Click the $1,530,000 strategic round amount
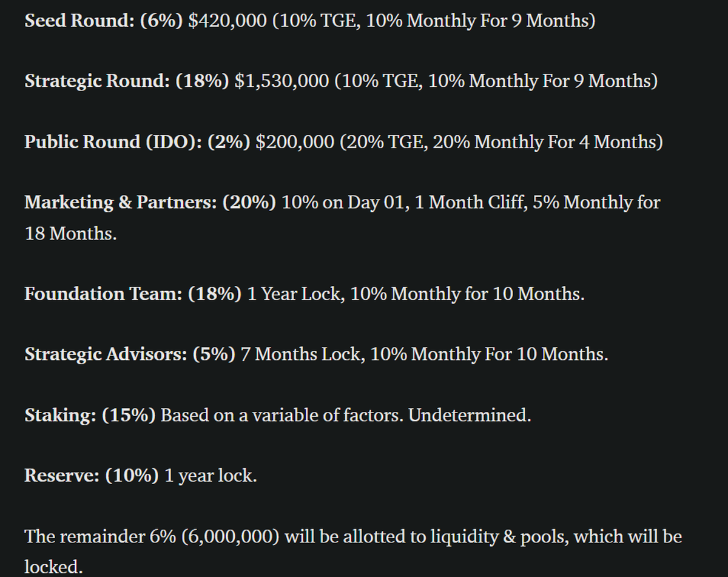The width and height of the screenshot is (728, 577). [x=281, y=81]
